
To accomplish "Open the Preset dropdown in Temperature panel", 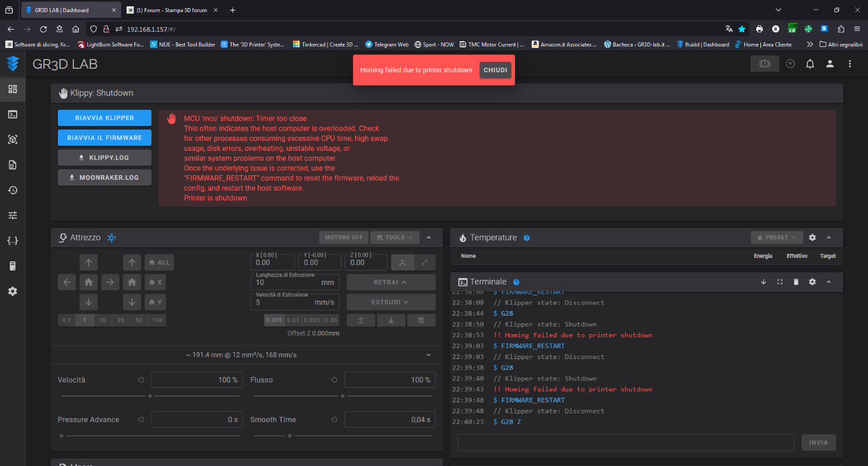I will pyautogui.click(x=777, y=238).
